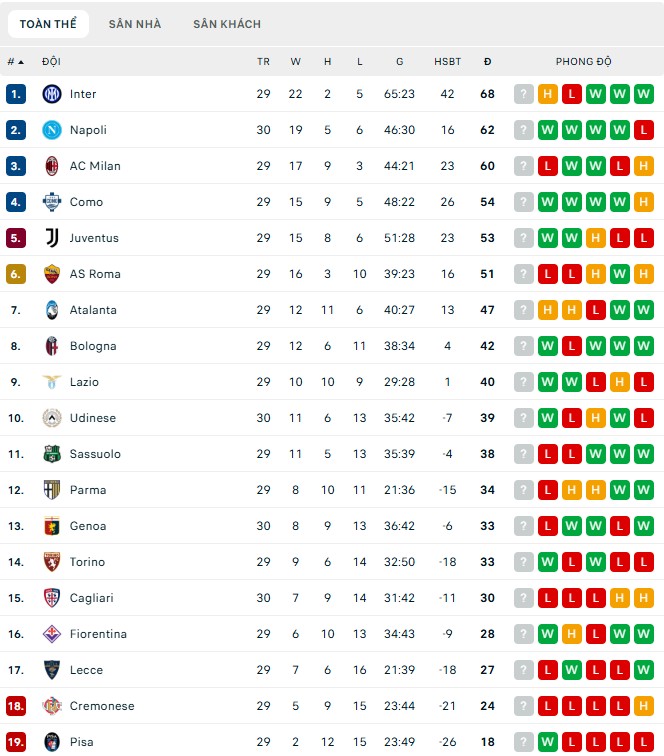
Task: Open the Bologna team page
Action: (93, 346)
